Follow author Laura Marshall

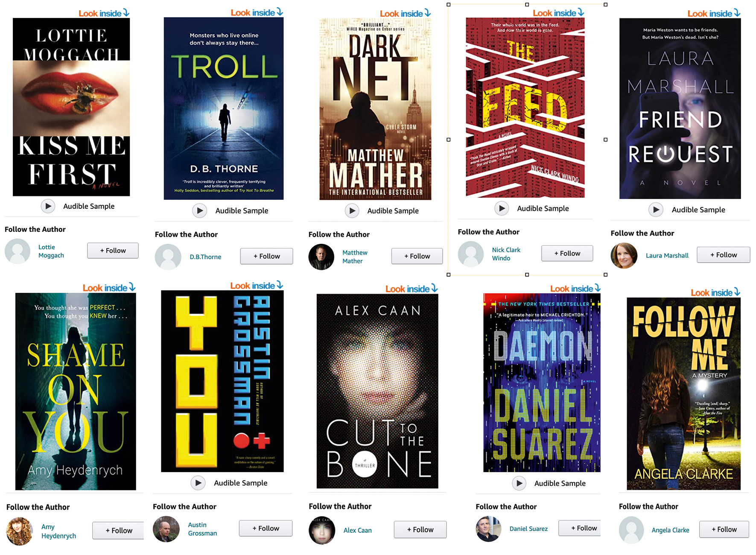pyautogui.click(x=723, y=255)
